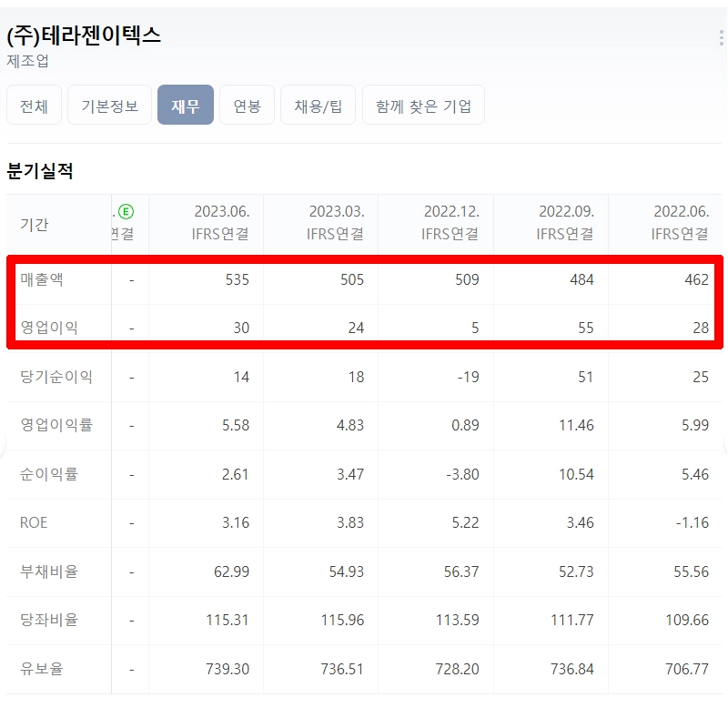Viewport: 728px width, 728px height.
Task: Click the 유보율 value 728.20
Action: click(x=458, y=669)
